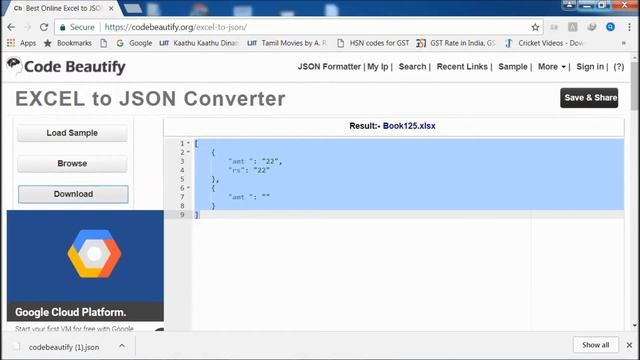Click the "amt": "22" line in editor
The width and height of the screenshot is (640, 360).
tap(256, 162)
